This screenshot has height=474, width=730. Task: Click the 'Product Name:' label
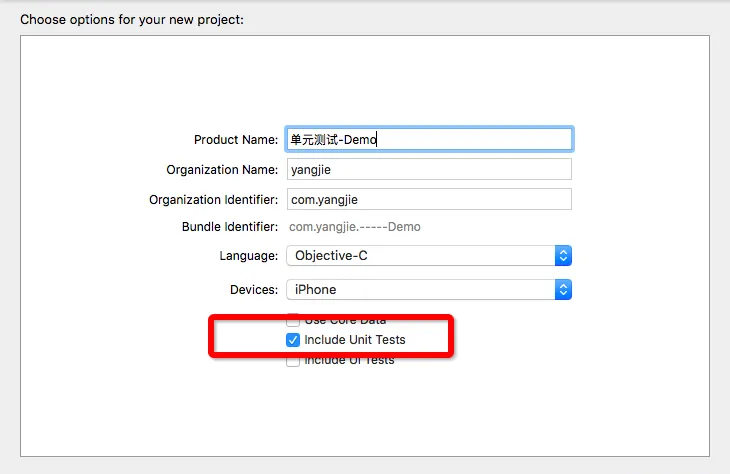tap(236, 140)
